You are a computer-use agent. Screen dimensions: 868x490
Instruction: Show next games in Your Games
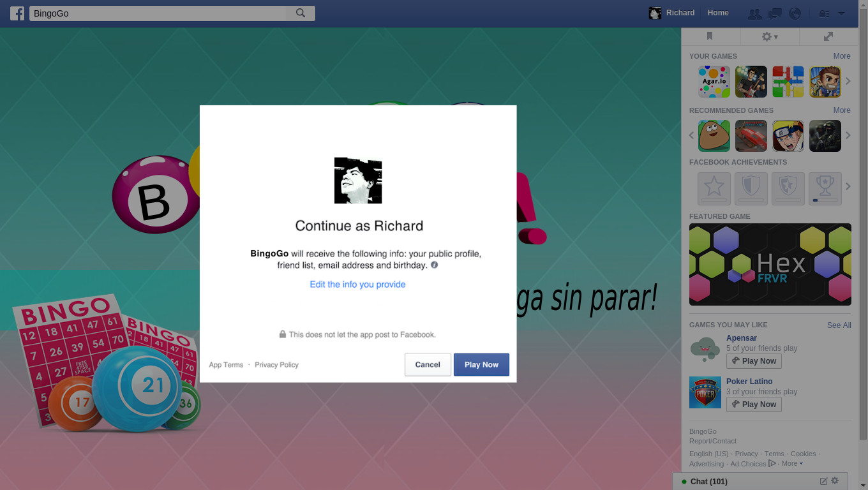848,81
